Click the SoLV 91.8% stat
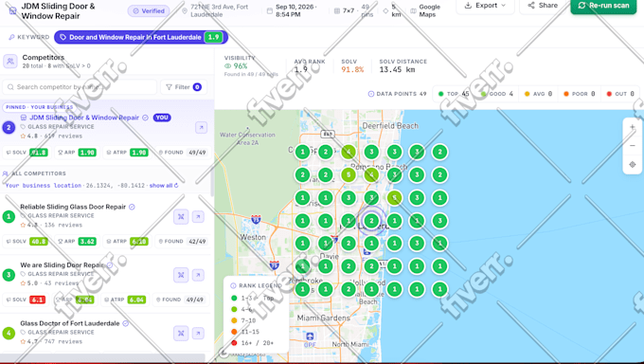This screenshot has height=364, width=644. (352, 69)
